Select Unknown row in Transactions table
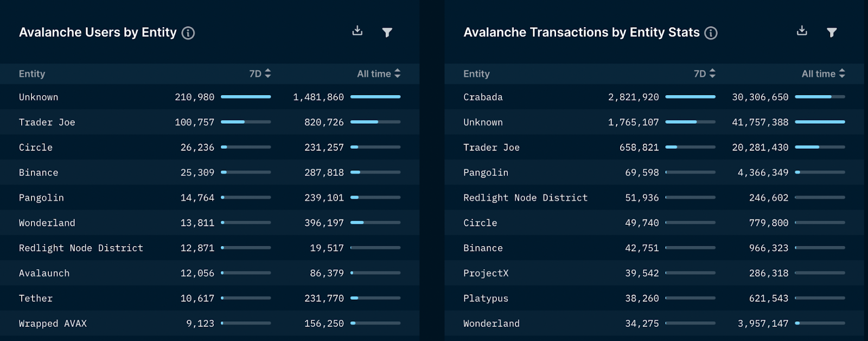 [654, 122]
